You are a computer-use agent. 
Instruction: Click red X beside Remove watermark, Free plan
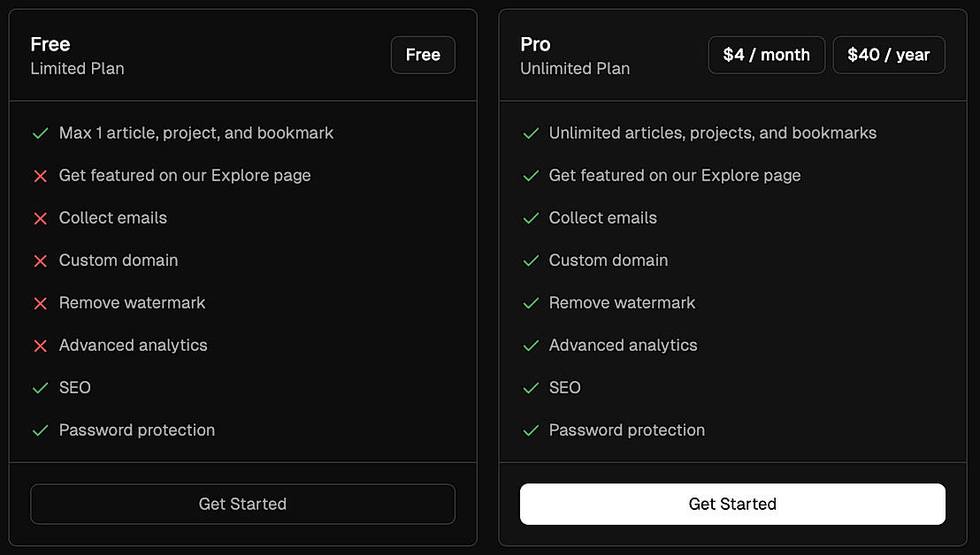(x=40, y=303)
